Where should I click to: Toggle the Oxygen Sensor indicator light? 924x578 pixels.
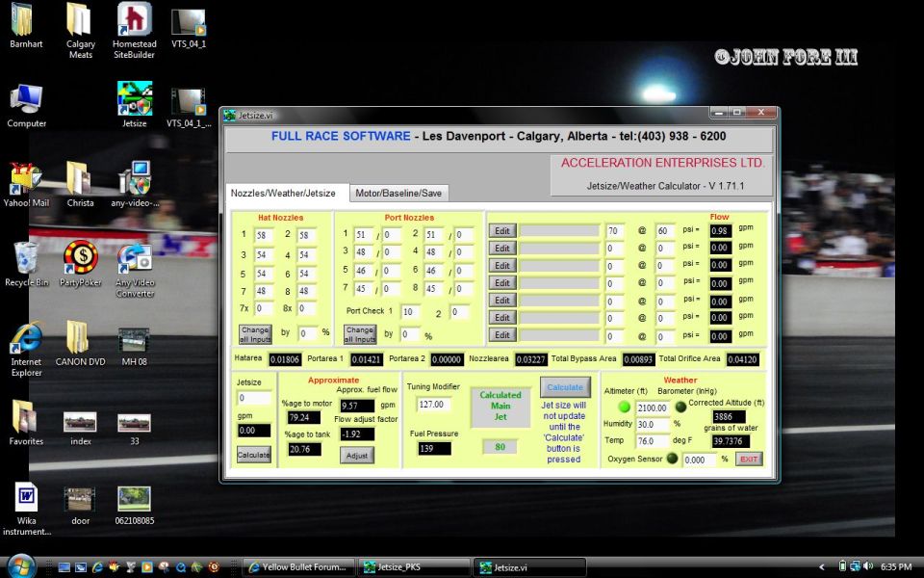(x=673, y=459)
